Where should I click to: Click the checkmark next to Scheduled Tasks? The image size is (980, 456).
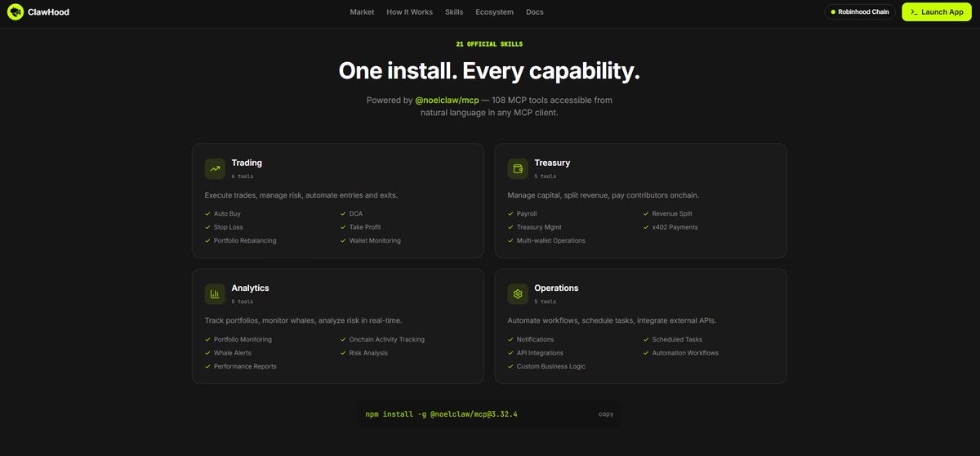pyautogui.click(x=646, y=339)
